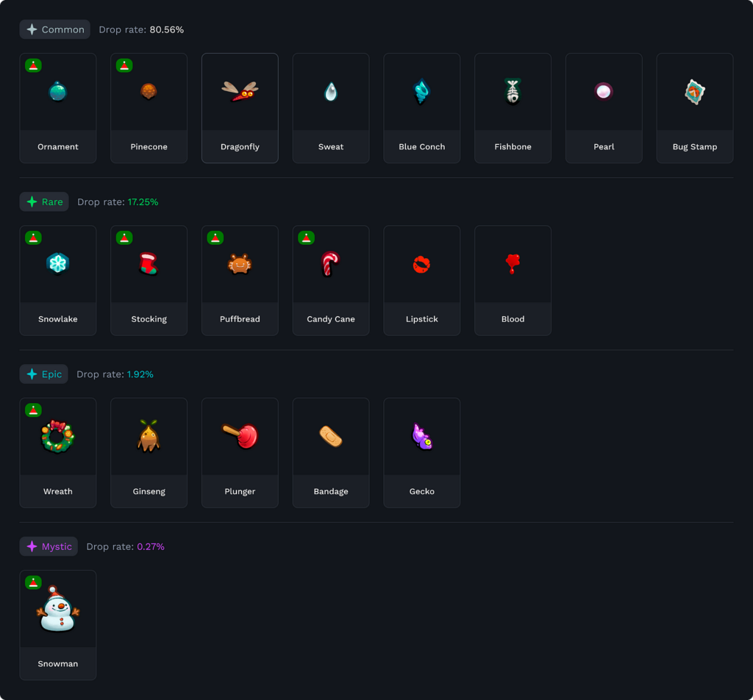Select the Rare rarity tag
Viewport: 753px width, 700px height.
pos(44,201)
